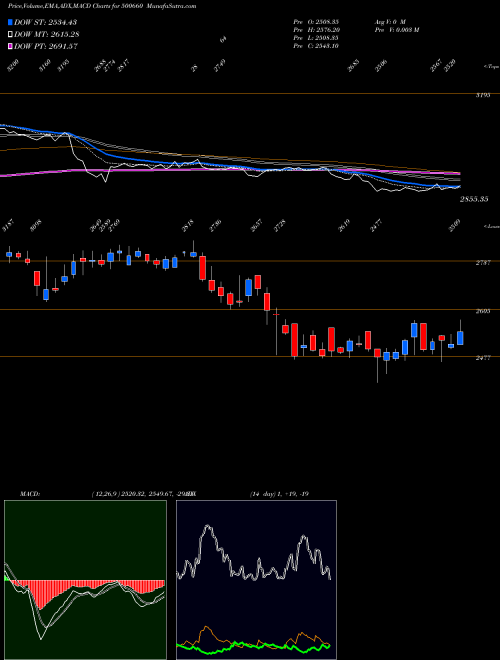The height and width of the screenshot is (660, 500).
Task: Click the '(14 day) 1, +19, -19' ADX label
Action: (279, 494)
